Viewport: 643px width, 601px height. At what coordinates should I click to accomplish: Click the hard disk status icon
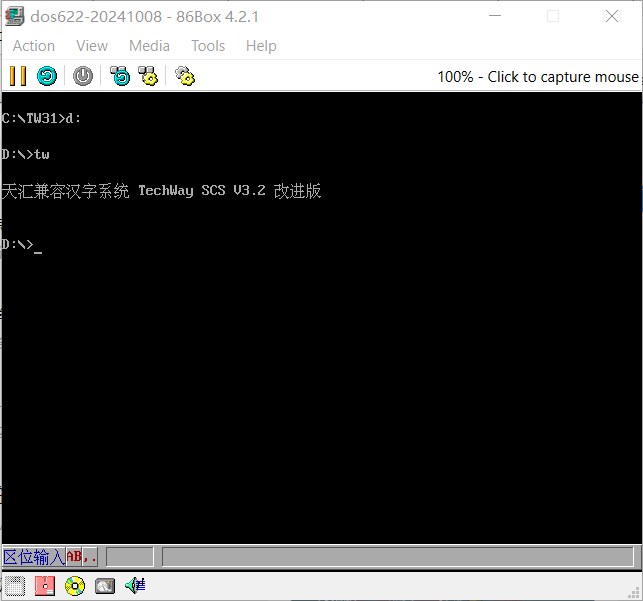(x=105, y=586)
